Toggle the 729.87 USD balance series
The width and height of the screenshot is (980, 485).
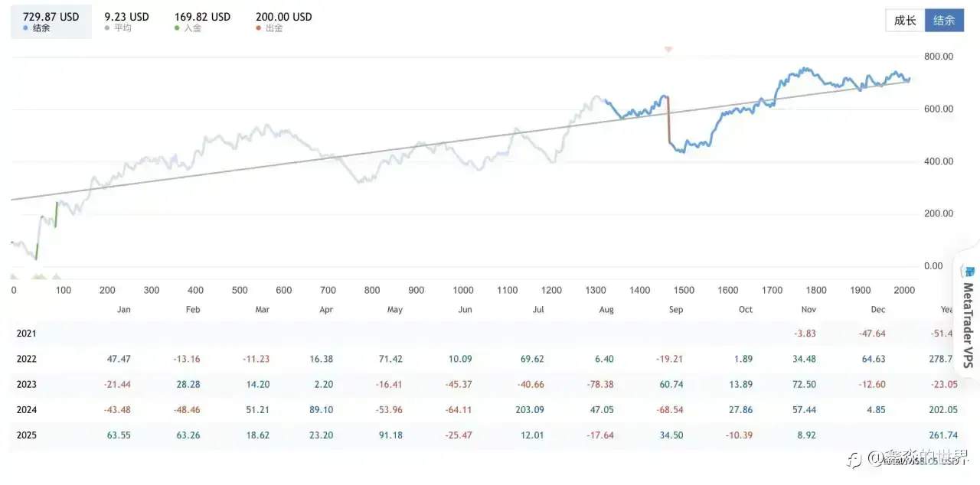[51, 17]
